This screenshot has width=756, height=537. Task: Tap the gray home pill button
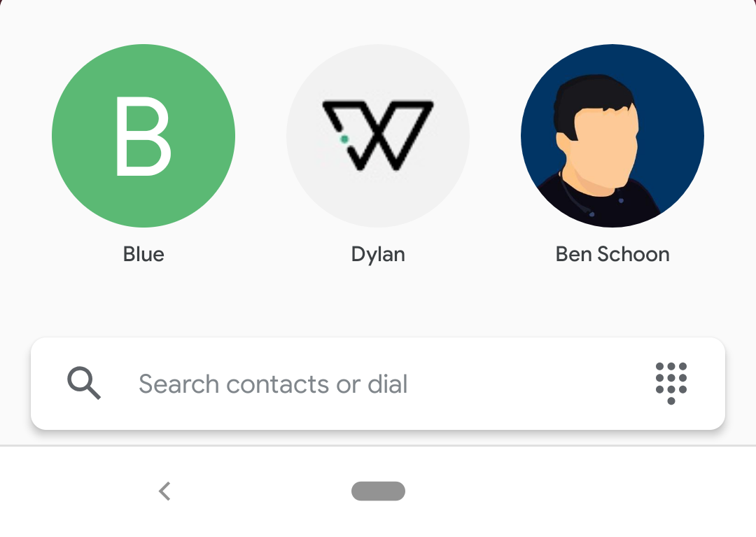[x=378, y=491]
